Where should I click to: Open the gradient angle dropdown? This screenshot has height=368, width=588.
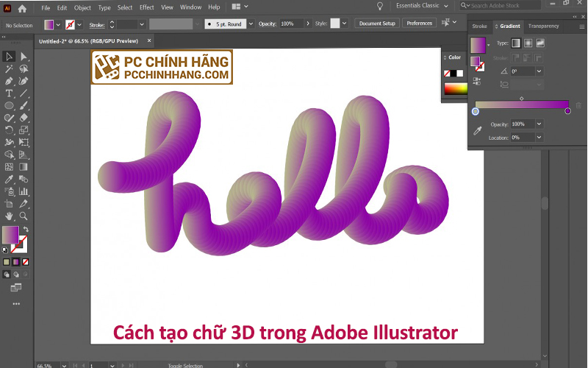point(539,71)
